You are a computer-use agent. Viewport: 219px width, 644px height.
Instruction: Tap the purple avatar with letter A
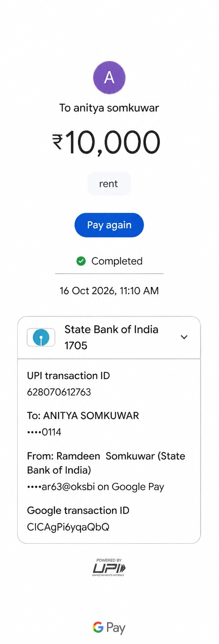click(x=109, y=77)
